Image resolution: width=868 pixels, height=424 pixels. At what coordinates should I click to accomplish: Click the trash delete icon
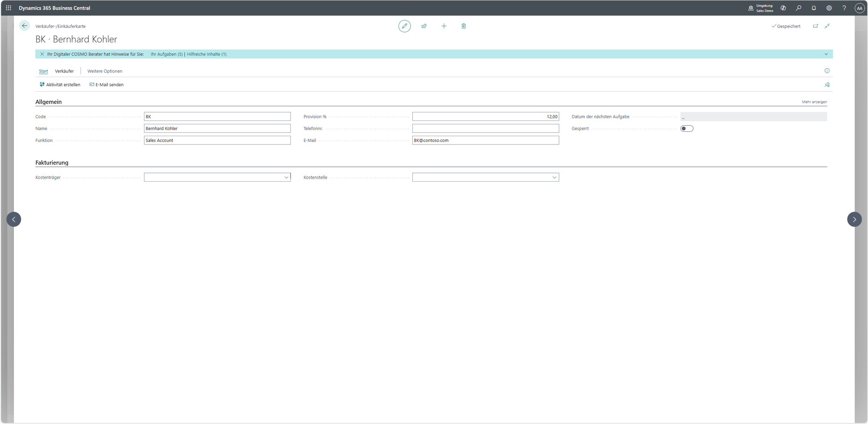click(464, 26)
